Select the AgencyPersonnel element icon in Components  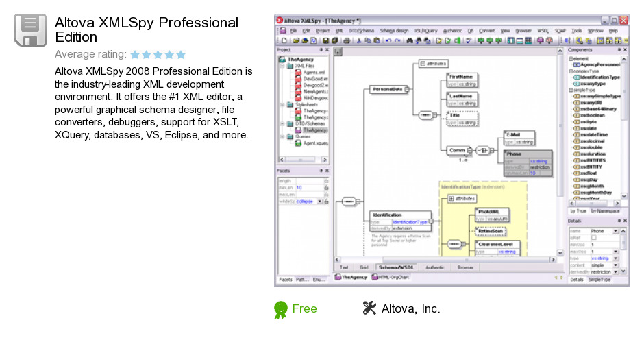tap(576, 65)
